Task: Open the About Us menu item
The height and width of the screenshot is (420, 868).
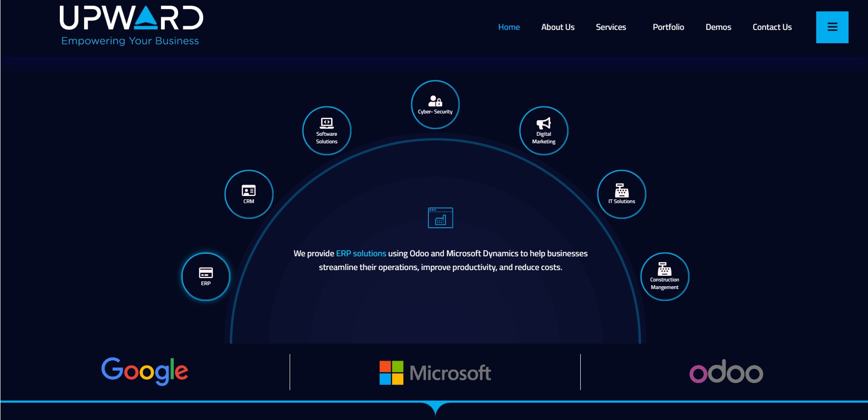Action: click(558, 27)
